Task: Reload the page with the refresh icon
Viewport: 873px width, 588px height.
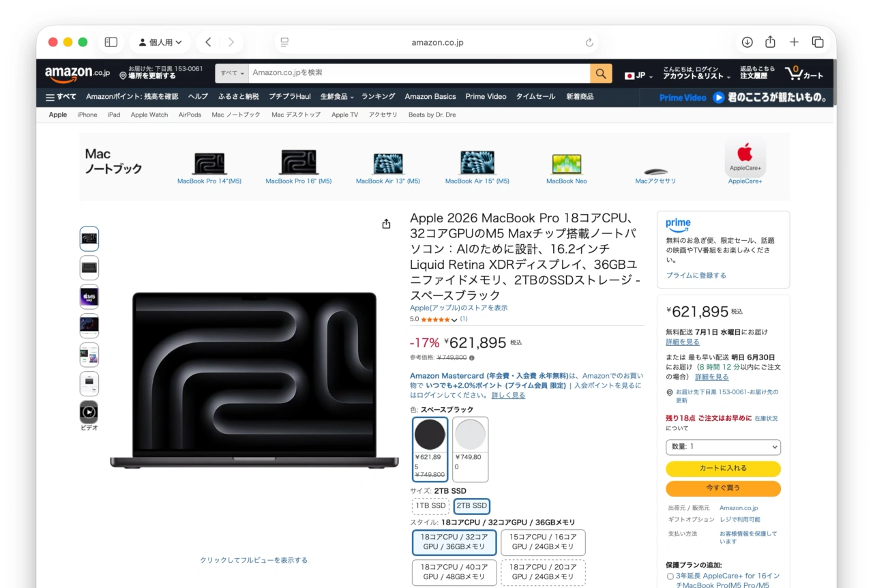Action: [589, 42]
